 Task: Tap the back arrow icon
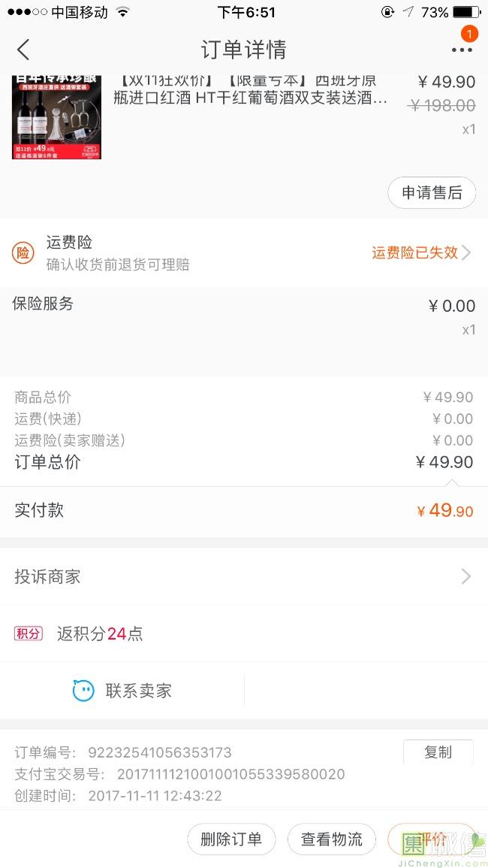click(23, 50)
